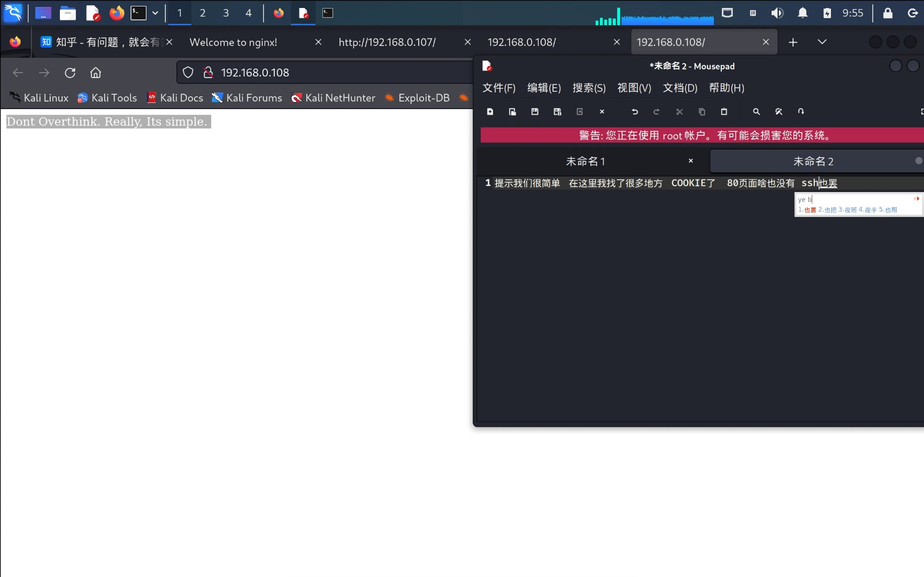Close the document via the toolbar X icon
The width and height of the screenshot is (924, 577).
[602, 112]
